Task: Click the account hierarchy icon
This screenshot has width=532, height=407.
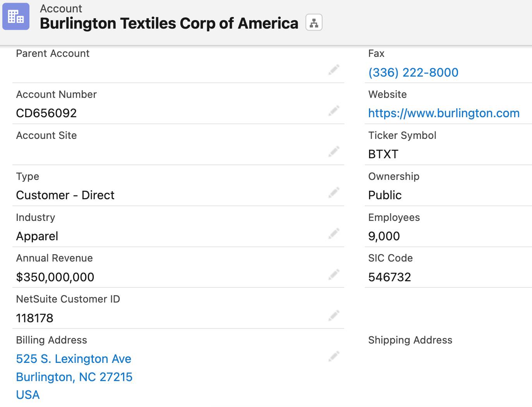Action: point(314,23)
